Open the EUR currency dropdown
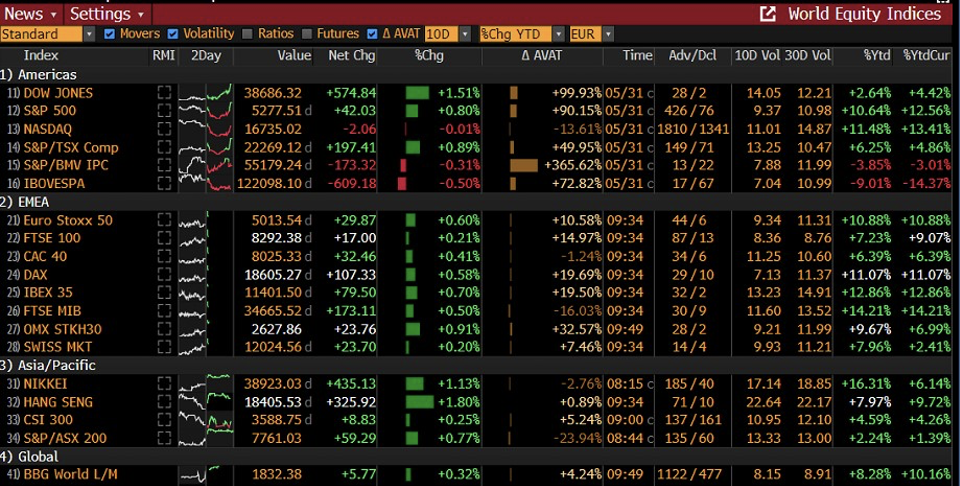The width and height of the screenshot is (960, 486). coord(608,34)
